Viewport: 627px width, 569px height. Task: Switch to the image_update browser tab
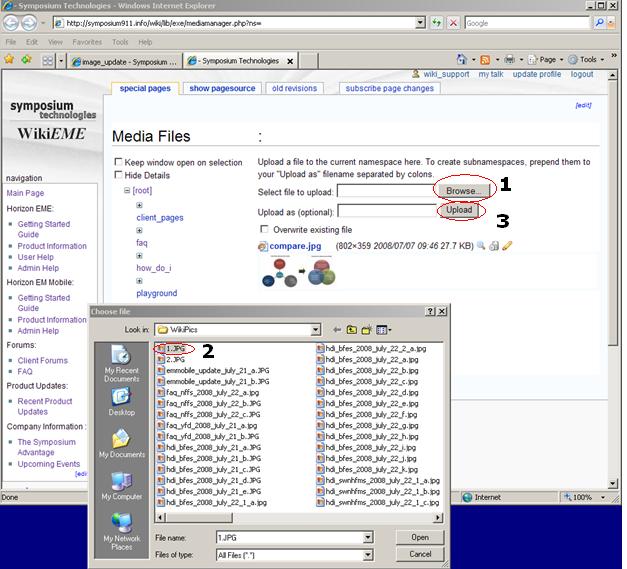(x=124, y=62)
